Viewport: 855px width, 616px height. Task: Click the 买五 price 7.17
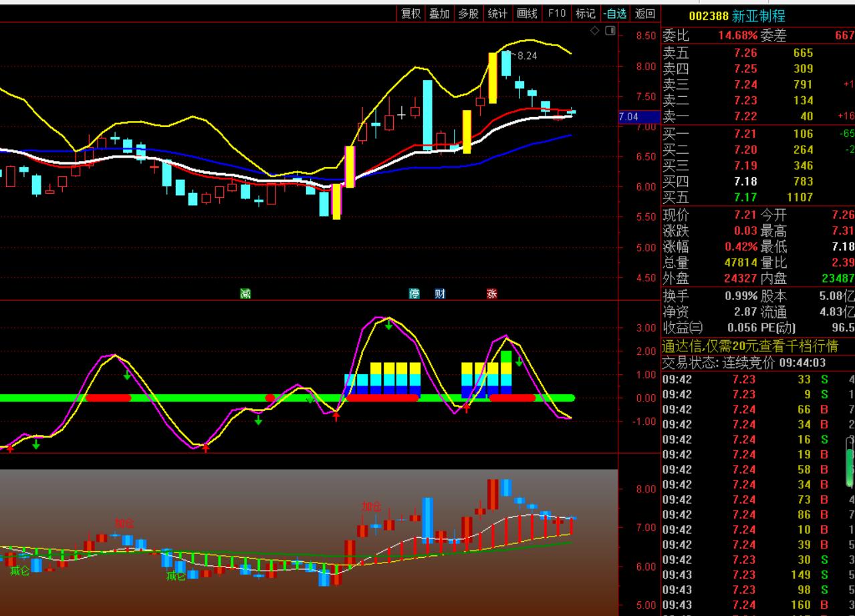pos(745,197)
